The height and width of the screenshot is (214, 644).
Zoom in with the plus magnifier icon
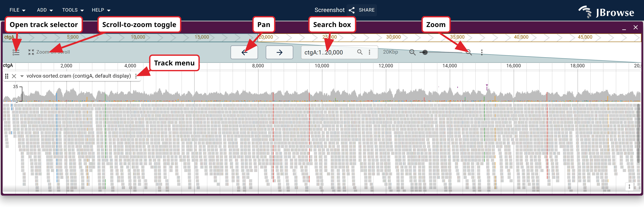468,52
